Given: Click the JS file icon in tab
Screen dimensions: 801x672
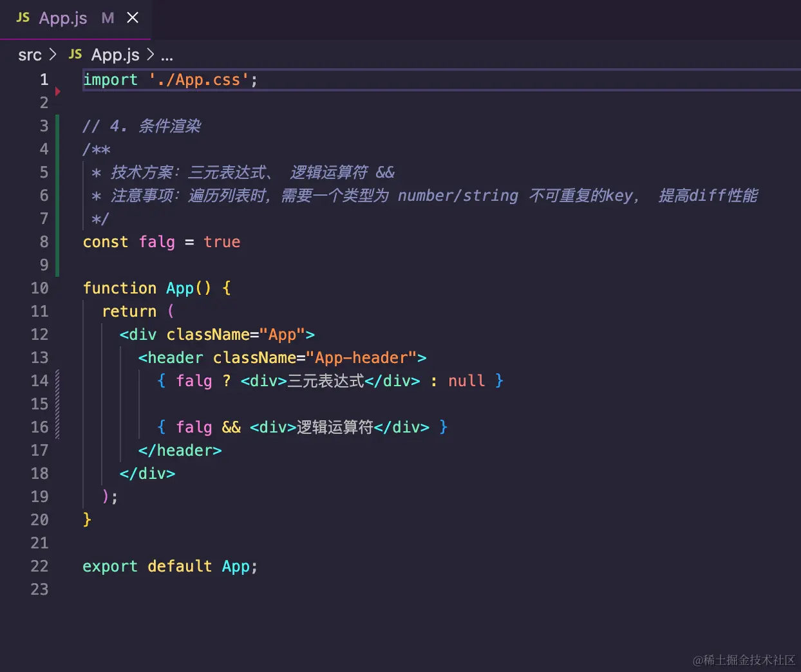Looking at the screenshot, I should pyautogui.click(x=23, y=18).
